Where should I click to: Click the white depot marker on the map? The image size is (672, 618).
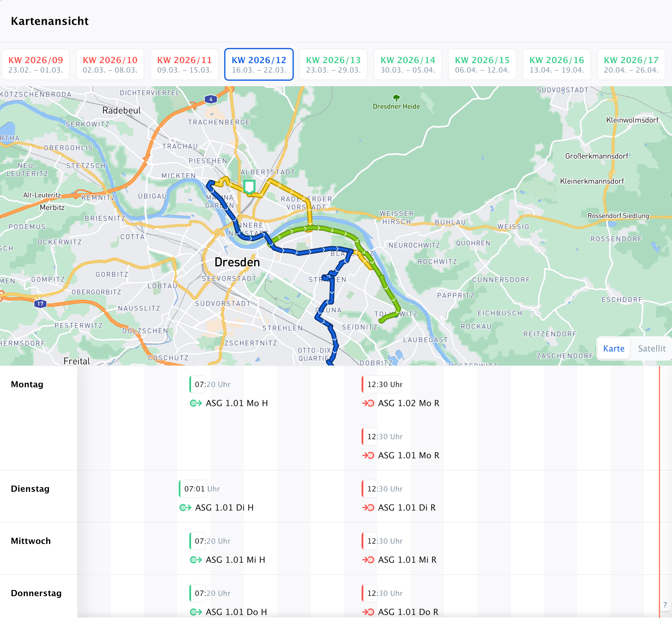point(249,186)
